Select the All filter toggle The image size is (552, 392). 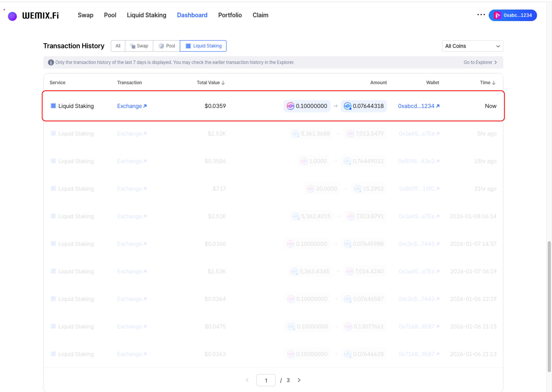(118, 46)
